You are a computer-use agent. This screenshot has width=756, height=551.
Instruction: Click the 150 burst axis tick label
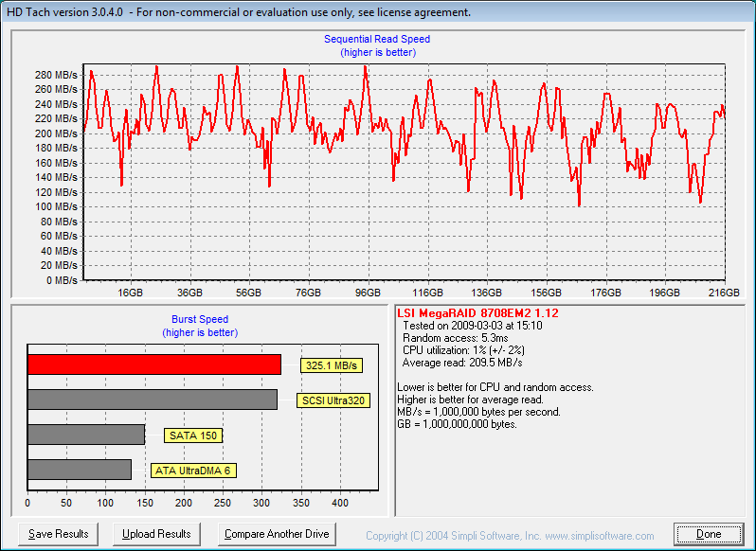145,503
